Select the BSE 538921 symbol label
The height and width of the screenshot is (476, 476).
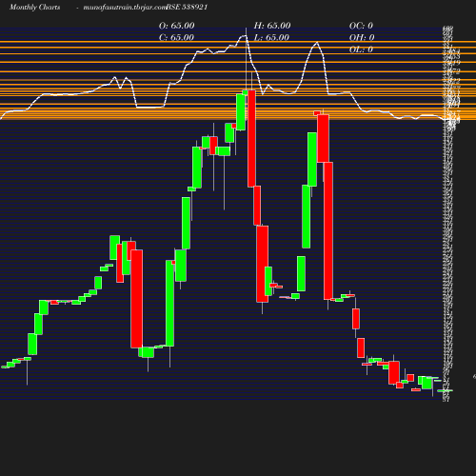coord(187,7)
